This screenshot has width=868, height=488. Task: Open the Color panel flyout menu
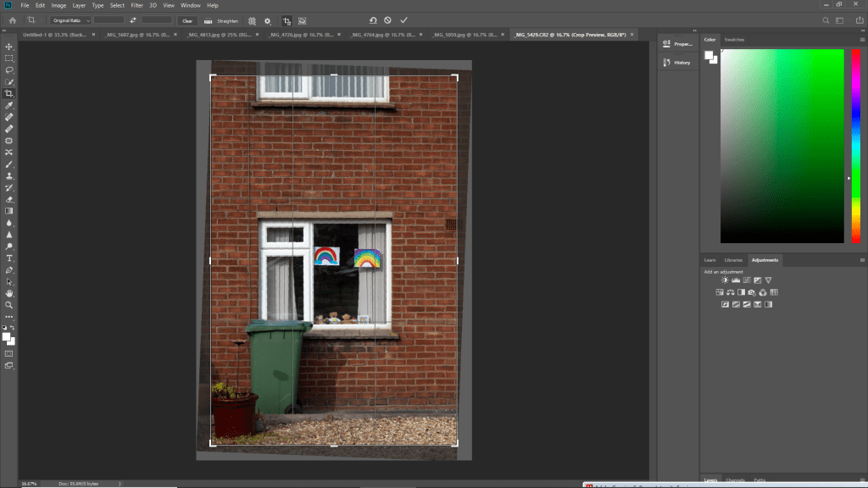[x=861, y=39]
